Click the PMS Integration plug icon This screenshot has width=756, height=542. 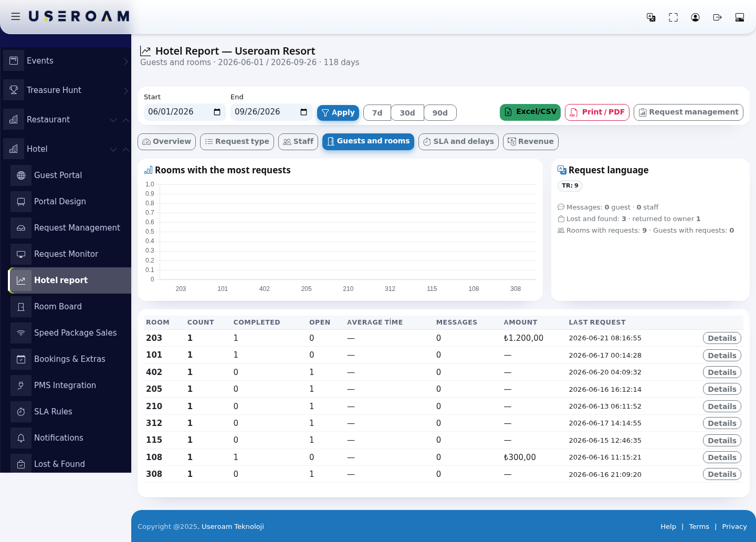click(21, 385)
